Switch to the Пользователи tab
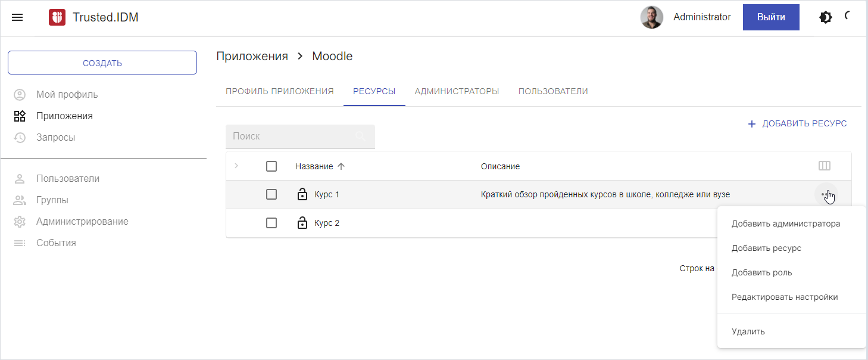 (x=553, y=91)
